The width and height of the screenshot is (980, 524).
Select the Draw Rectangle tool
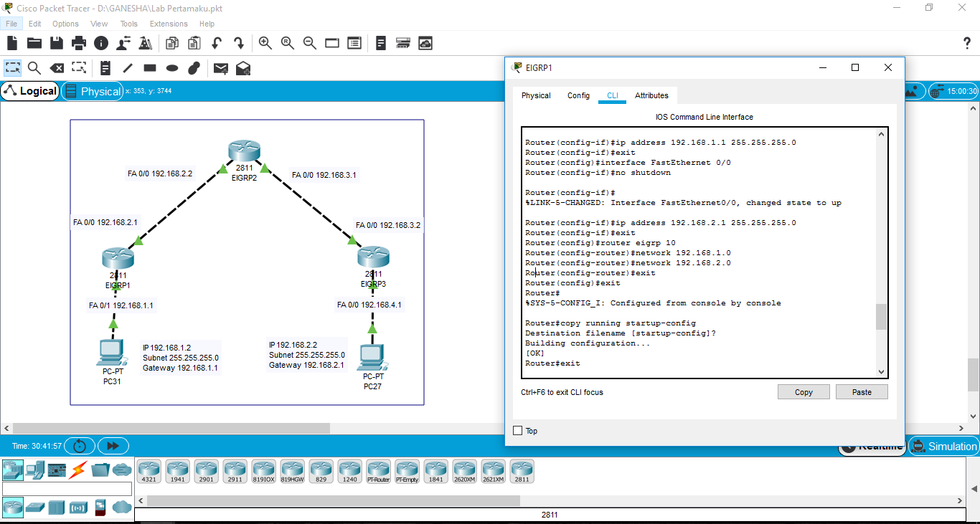pyautogui.click(x=150, y=68)
